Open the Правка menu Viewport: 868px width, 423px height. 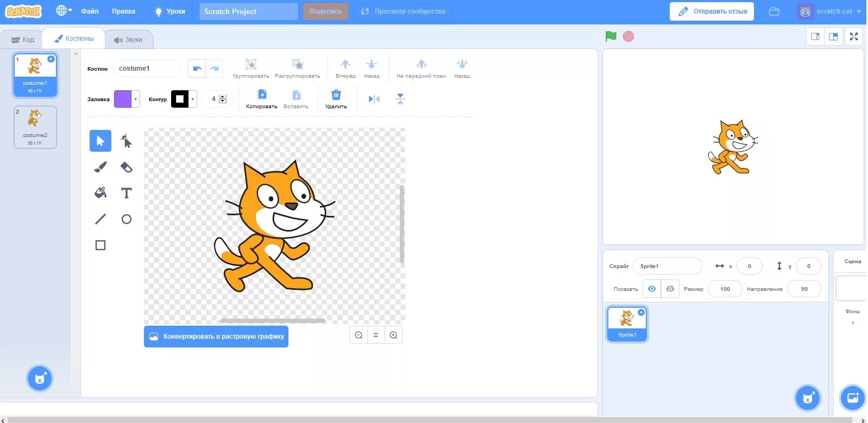123,11
